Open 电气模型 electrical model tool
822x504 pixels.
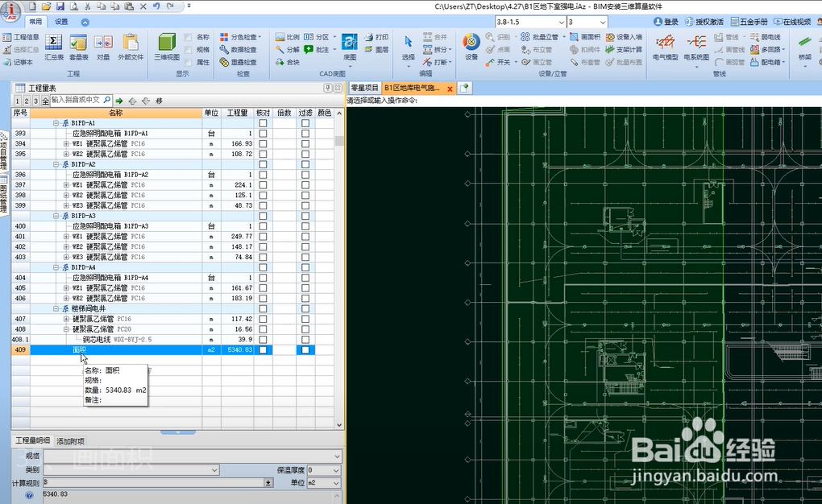click(x=665, y=48)
